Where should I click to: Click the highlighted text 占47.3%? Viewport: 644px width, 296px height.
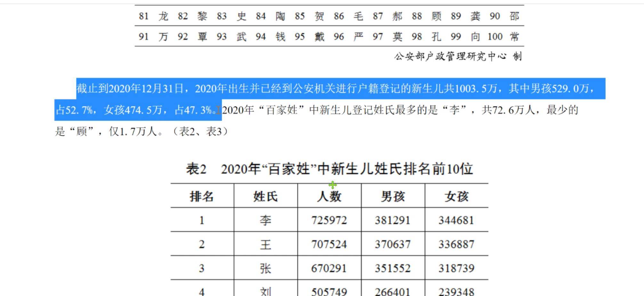click(193, 110)
